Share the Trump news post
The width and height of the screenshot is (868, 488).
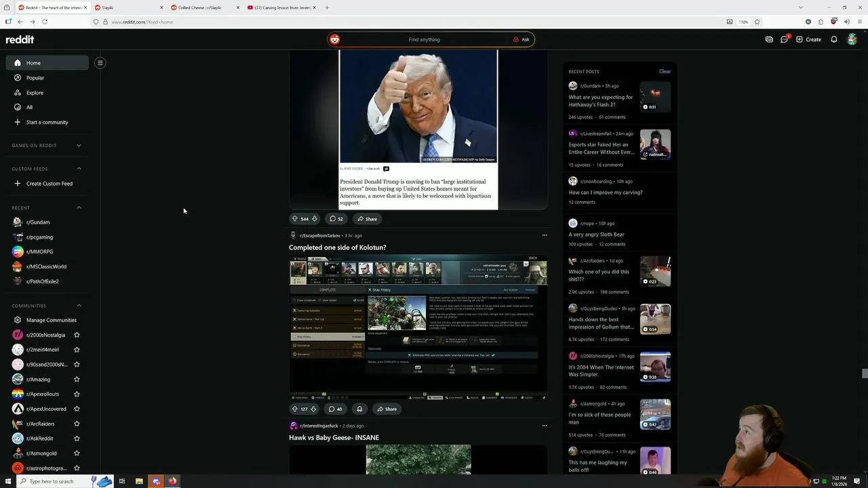click(x=367, y=219)
